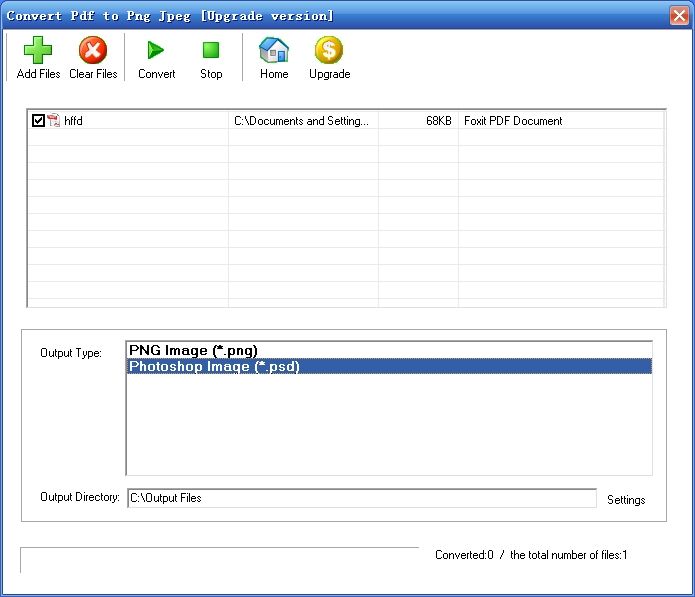Open the Home house icon
The height and width of the screenshot is (597, 695).
click(x=274, y=51)
